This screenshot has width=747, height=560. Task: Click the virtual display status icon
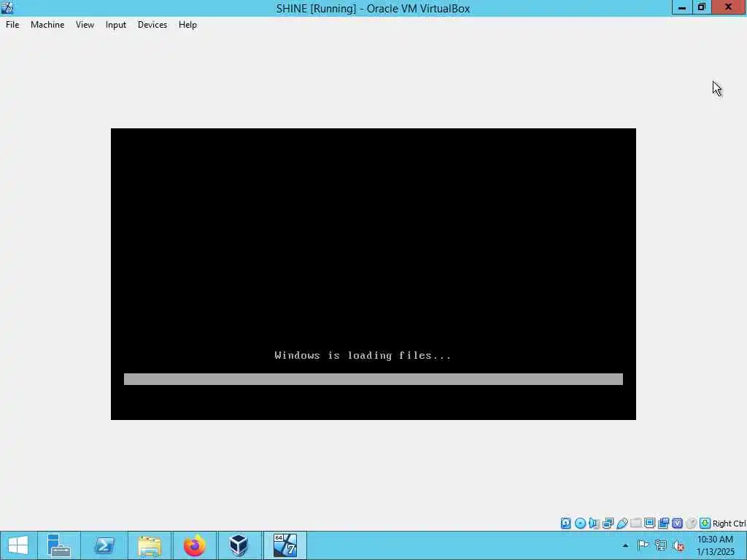coord(649,524)
